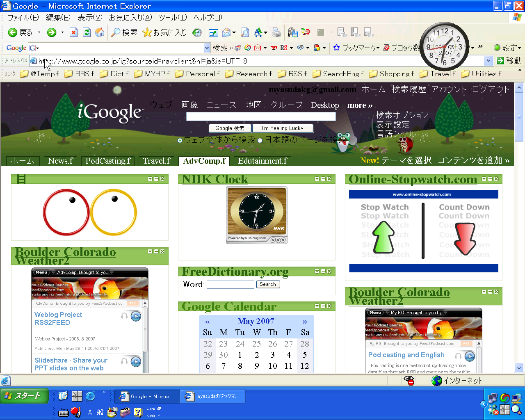Expand the address bar URL dropdown
Screen dimensions: 525x420
pos(488,61)
